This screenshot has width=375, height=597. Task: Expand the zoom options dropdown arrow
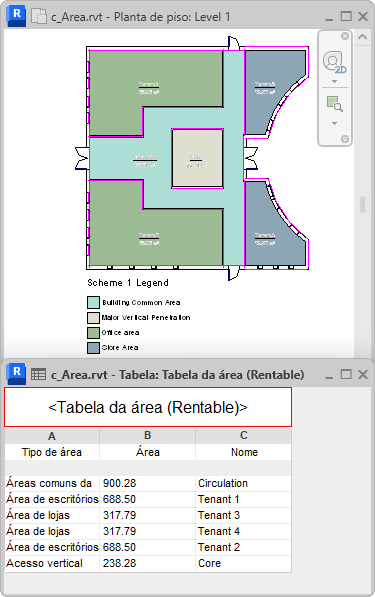pos(334,123)
